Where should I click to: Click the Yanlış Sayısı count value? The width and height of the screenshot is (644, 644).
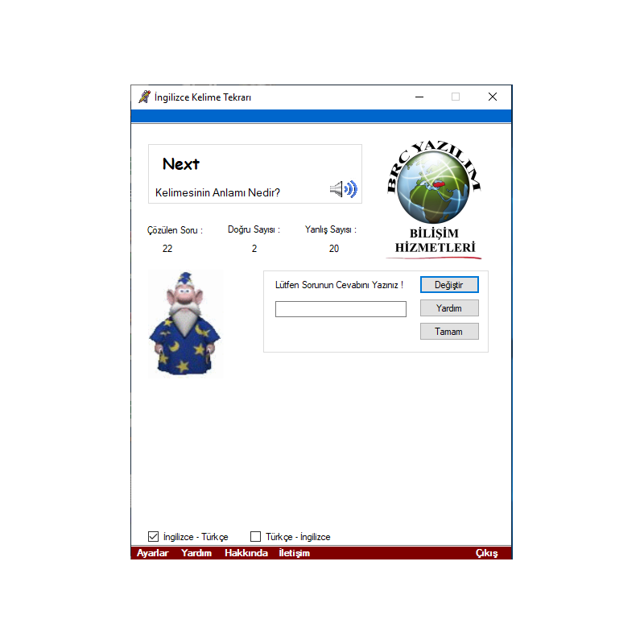pyautogui.click(x=333, y=249)
